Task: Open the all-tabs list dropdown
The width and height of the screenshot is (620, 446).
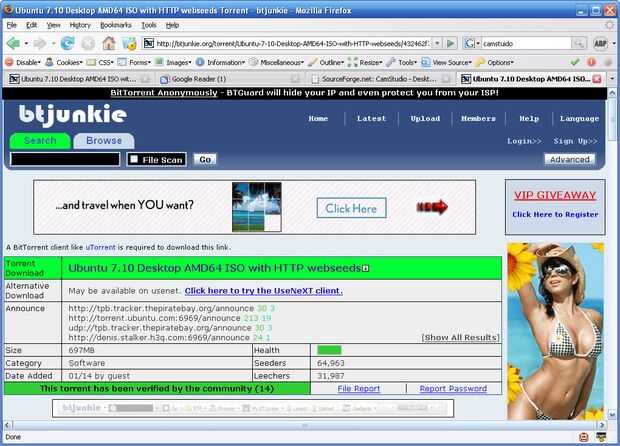Action: (x=612, y=79)
